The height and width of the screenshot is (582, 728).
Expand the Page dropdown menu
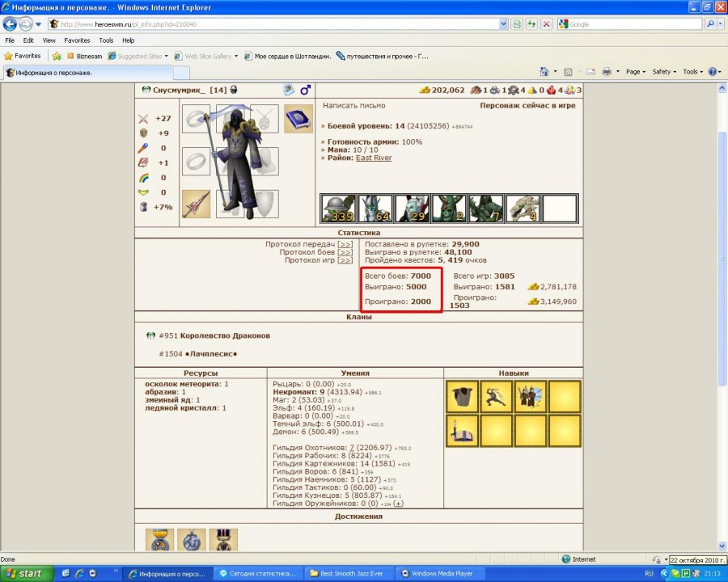click(x=635, y=72)
